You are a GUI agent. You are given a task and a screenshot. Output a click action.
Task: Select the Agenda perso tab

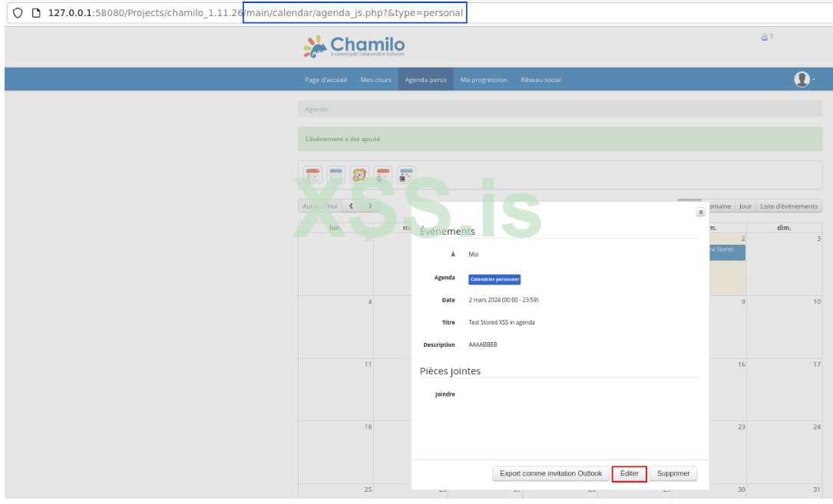point(425,80)
